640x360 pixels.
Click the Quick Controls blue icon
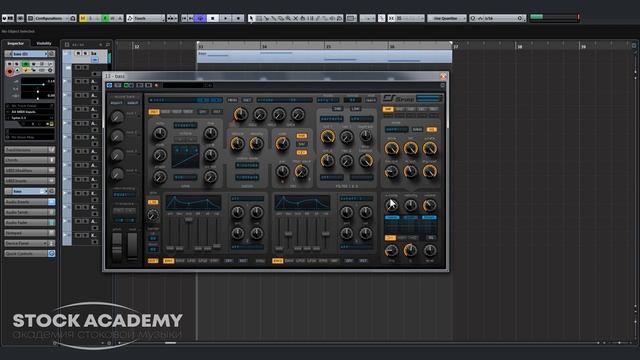(51, 253)
